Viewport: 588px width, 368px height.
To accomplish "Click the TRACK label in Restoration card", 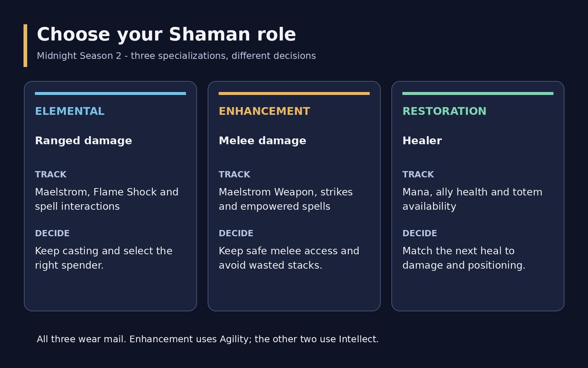I will (x=418, y=174).
